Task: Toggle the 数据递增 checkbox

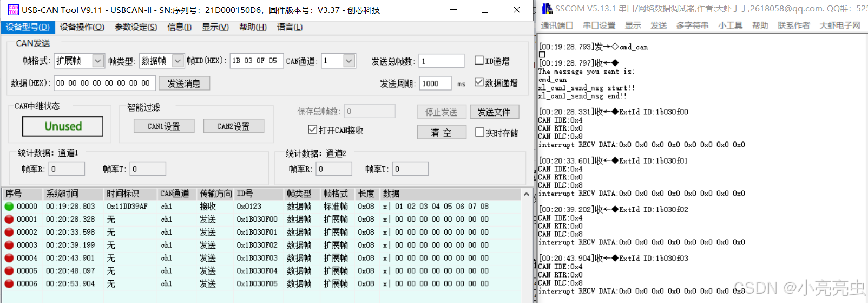Action: pyautogui.click(x=479, y=82)
